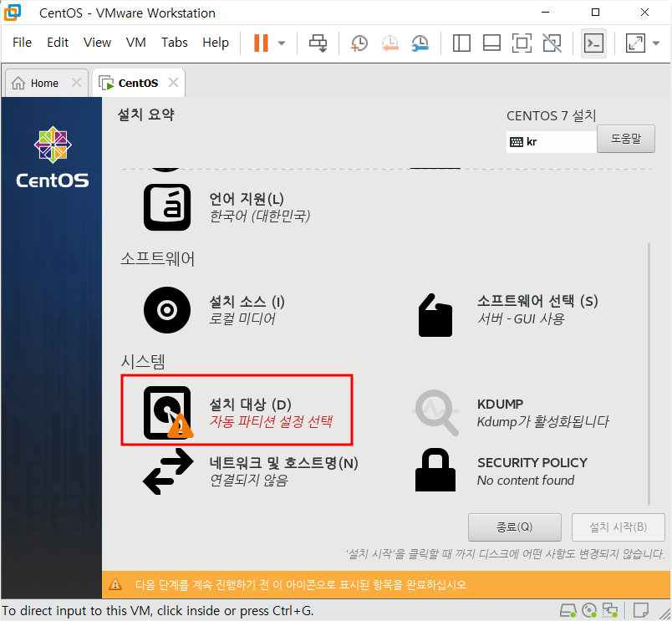Click the stretch guest display icon
The height and width of the screenshot is (621, 672).
click(x=635, y=43)
